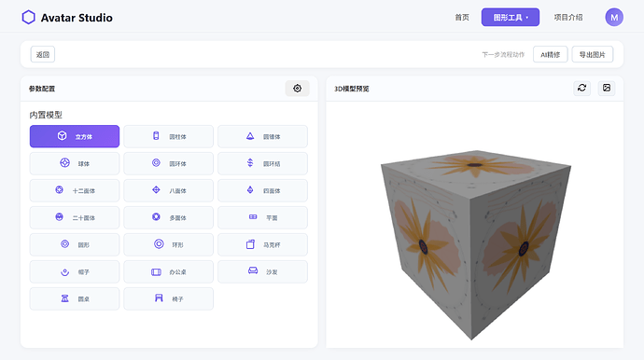The height and width of the screenshot is (360, 644).
Task: Choose the 二十面体 icosahedron model
Action: point(75,217)
